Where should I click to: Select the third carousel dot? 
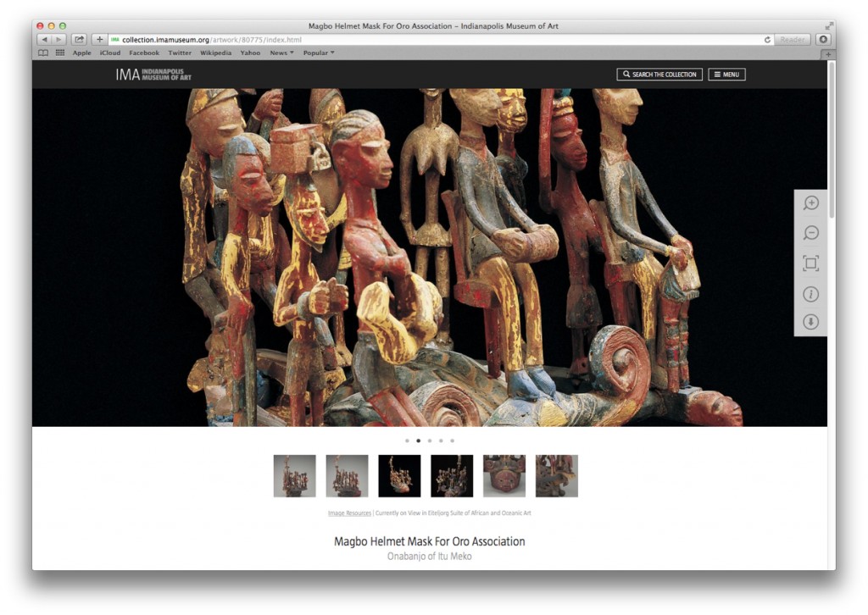[430, 440]
